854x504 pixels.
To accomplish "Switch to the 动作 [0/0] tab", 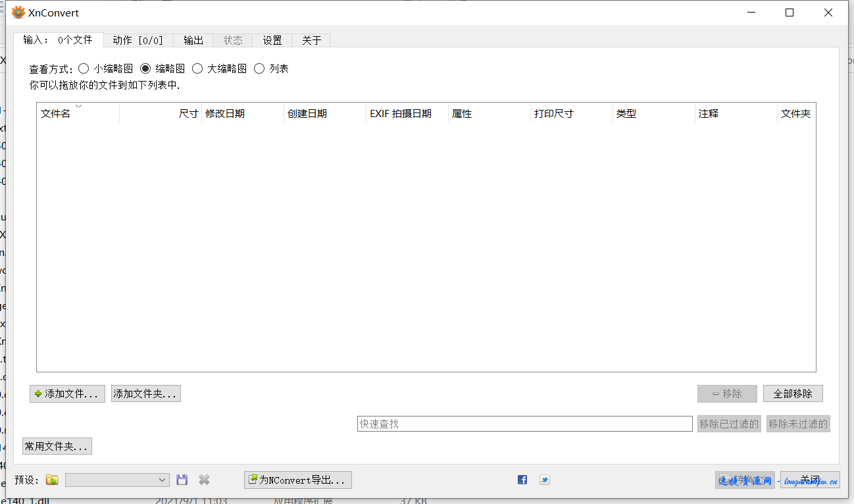I will [138, 40].
